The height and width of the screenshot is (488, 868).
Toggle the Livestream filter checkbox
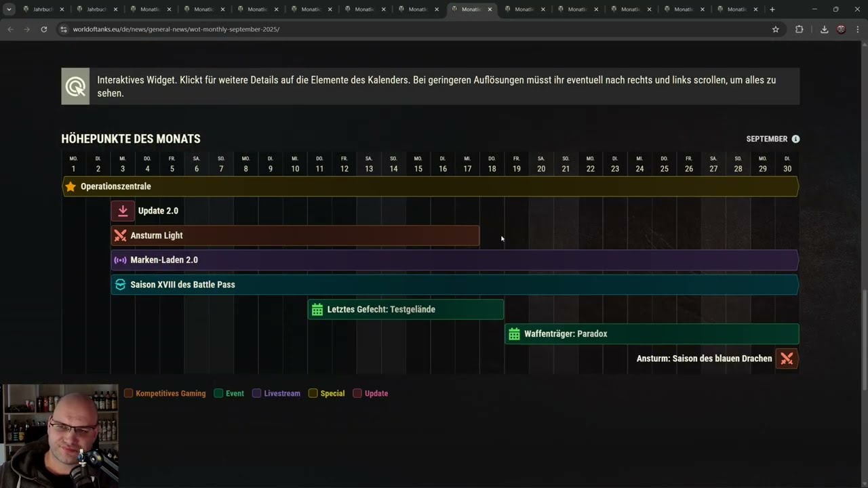(x=256, y=393)
